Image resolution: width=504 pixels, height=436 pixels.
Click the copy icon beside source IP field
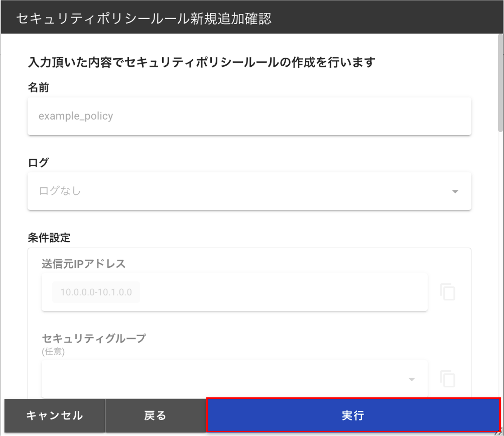pos(447,292)
